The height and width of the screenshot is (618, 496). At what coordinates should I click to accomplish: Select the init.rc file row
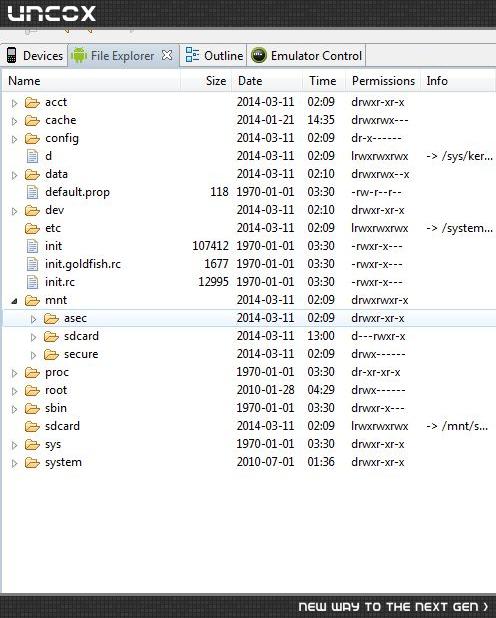248,282
